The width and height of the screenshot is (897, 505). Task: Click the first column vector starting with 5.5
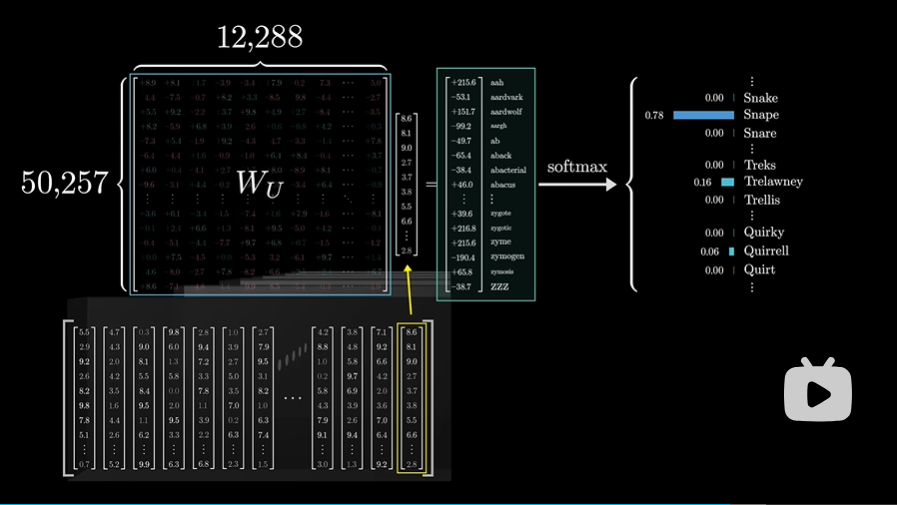click(84, 398)
